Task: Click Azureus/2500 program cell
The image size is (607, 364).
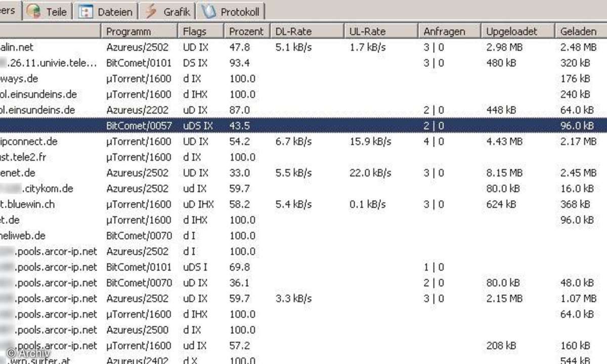Action: [x=138, y=330]
